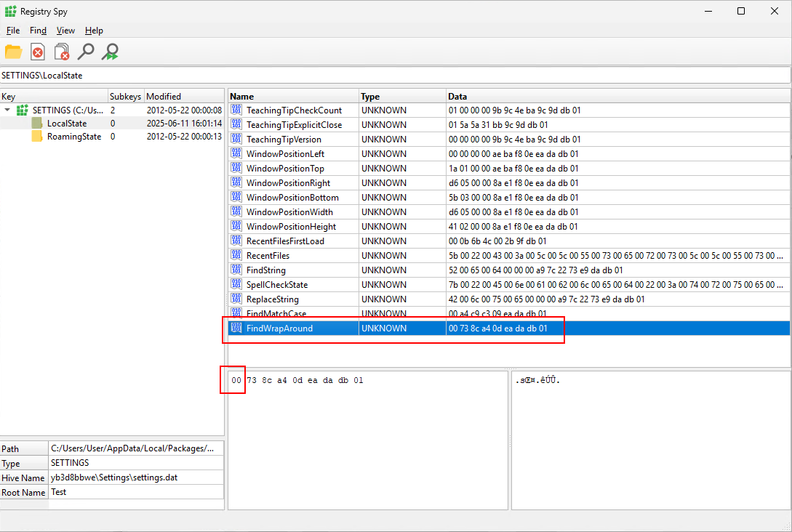
Task: Select the WindowPositionWidth value name
Action: tap(289, 212)
